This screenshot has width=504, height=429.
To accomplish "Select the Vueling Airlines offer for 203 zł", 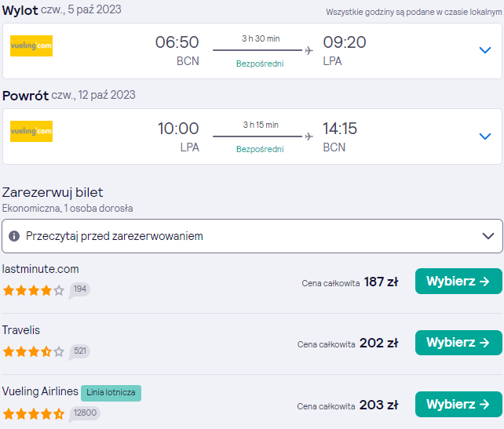I will point(458,404).
